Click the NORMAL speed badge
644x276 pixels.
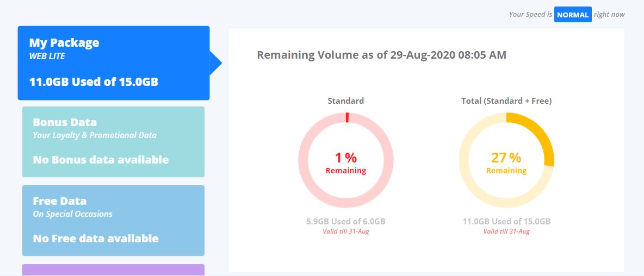pyautogui.click(x=573, y=14)
